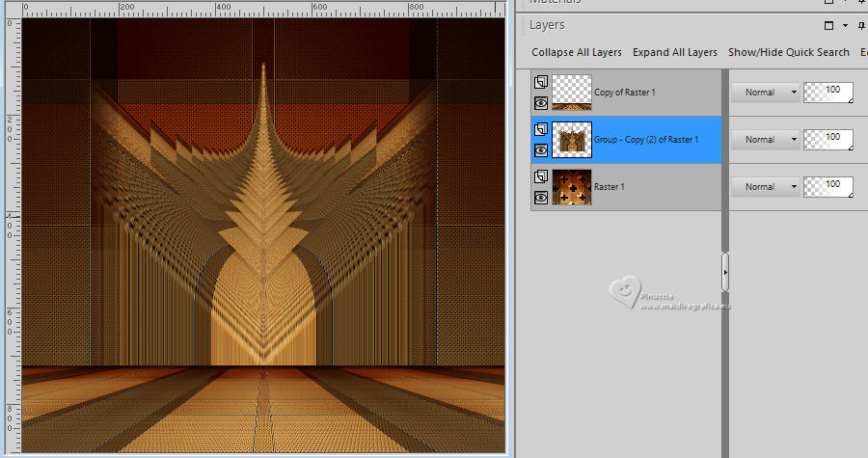The width and height of the screenshot is (868, 458).
Task: Select Group - Copy (2) of Raster 1 thumbnail
Action: (x=572, y=140)
